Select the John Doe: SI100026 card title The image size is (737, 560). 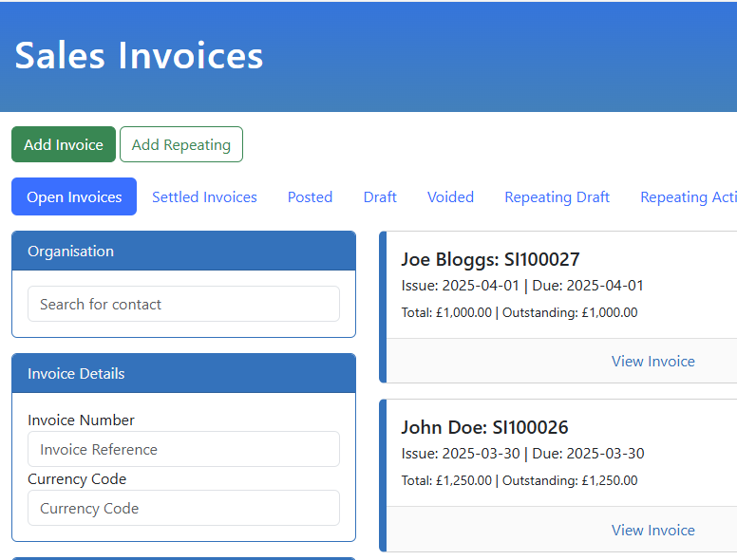click(x=484, y=427)
